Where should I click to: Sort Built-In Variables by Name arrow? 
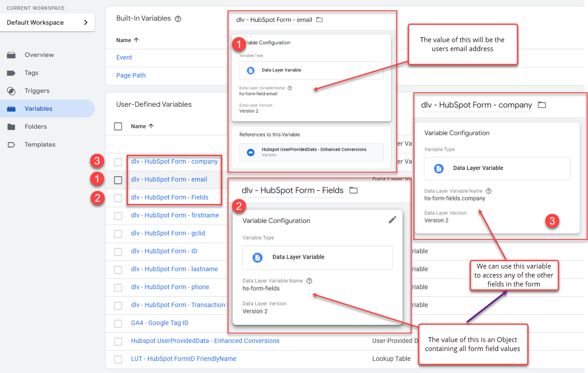(x=136, y=40)
